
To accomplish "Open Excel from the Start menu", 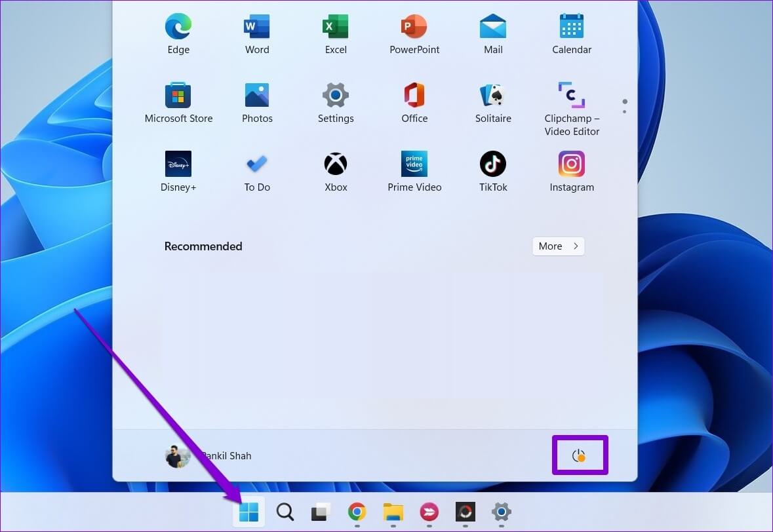I will click(x=336, y=33).
